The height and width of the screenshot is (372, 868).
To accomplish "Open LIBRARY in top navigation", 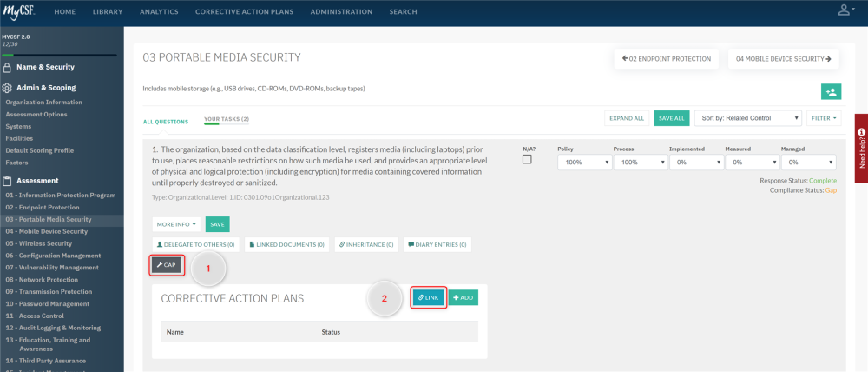I will 108,11.
